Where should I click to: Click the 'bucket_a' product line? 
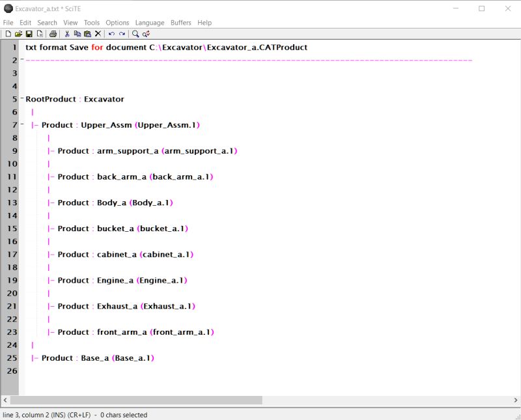pos(123,229)
